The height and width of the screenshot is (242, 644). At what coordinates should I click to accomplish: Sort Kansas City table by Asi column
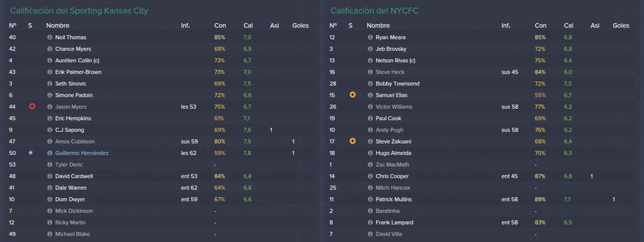click(x=274, y=25)
